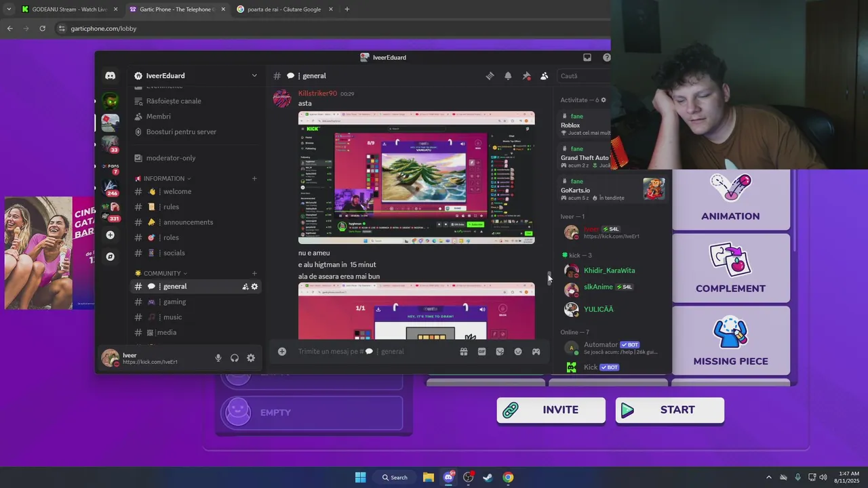Click create invite icon on general channel
Screen dimensions: 868x488
[245, 287]
